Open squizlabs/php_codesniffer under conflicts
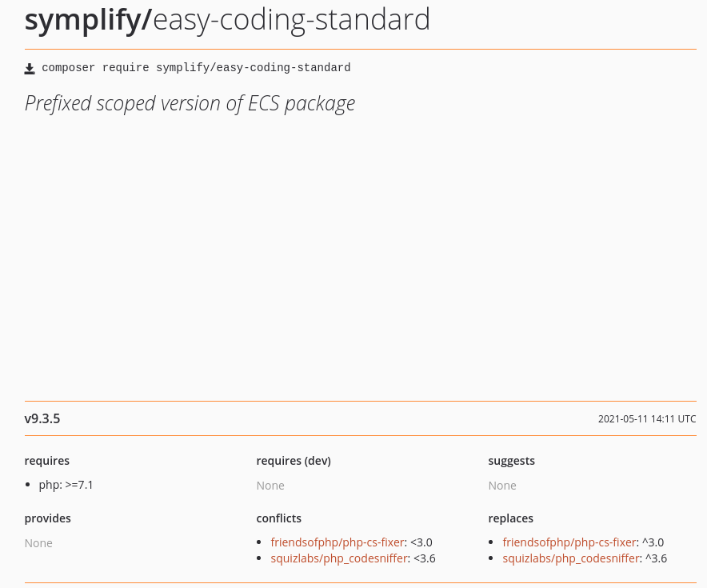This screenshot has height=588, width=707. click(339, 558)
